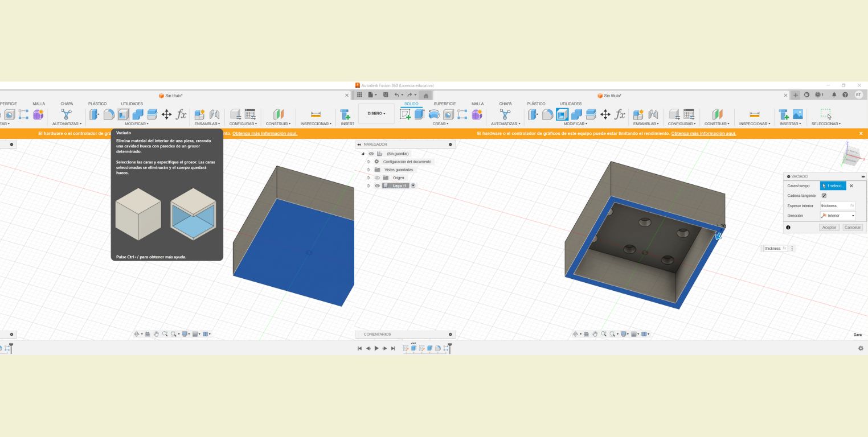
Task: Toggle the NAVEGADOR panel pin dot
Action: click(451, 145)
